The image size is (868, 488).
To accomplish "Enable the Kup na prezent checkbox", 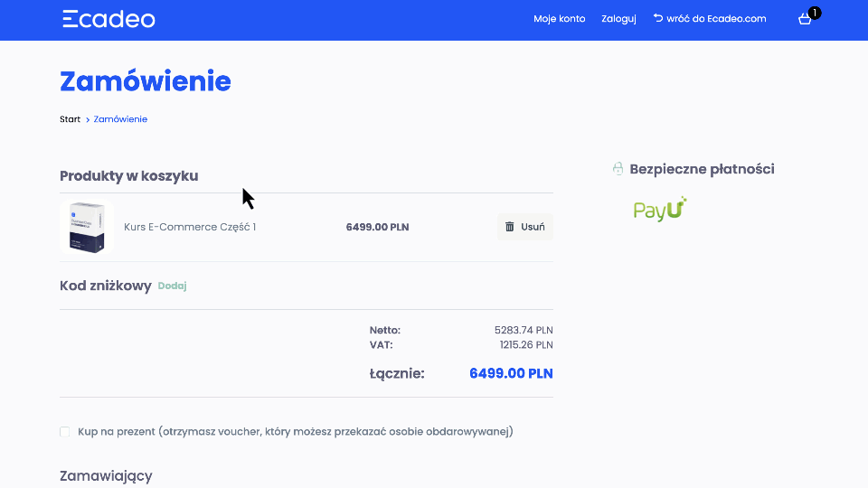I will pyautogui.click(x=65, y=432).
